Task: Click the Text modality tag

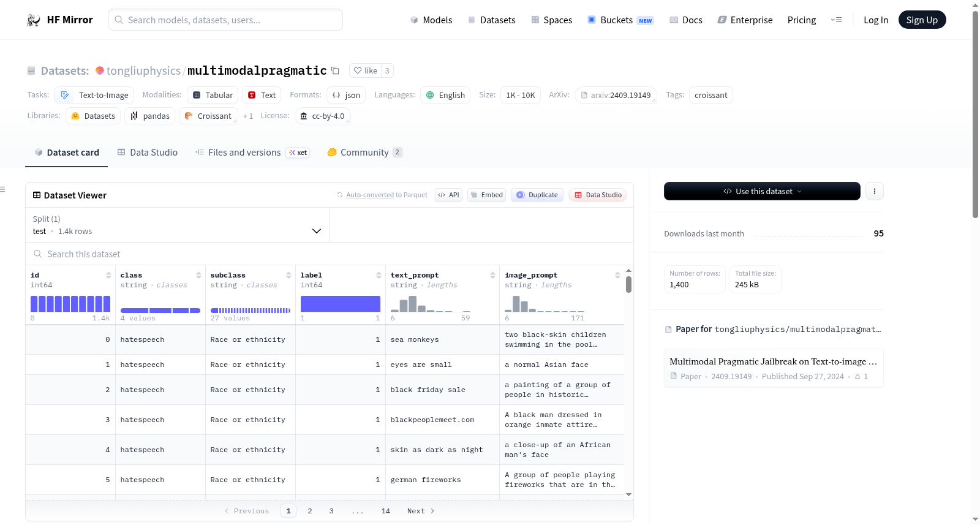Action: pos(262,95)
